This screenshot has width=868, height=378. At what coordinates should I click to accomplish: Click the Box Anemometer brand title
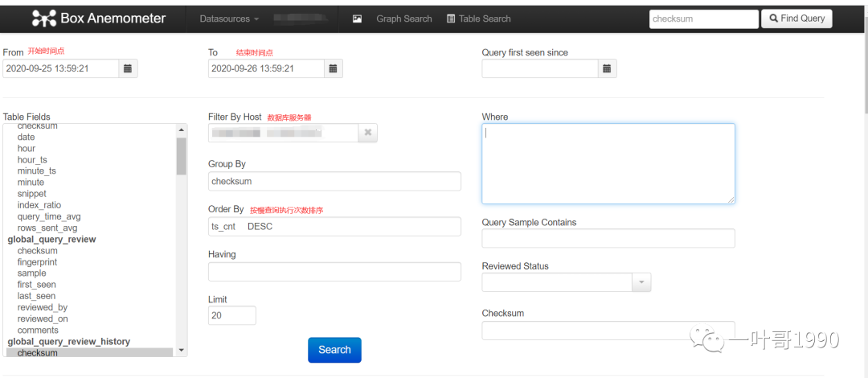click(113, 18)
